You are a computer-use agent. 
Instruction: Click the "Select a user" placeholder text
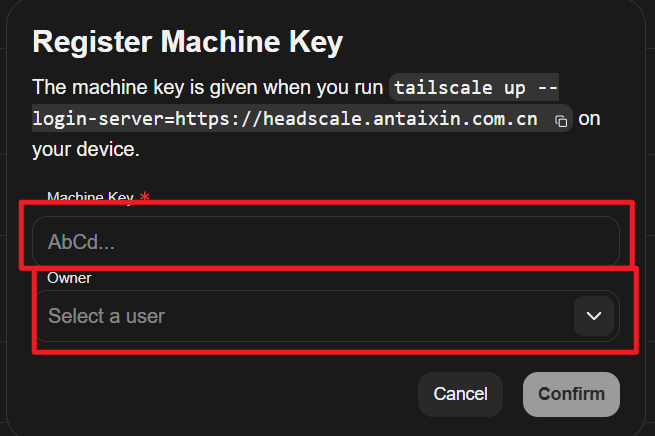[107, 316]
